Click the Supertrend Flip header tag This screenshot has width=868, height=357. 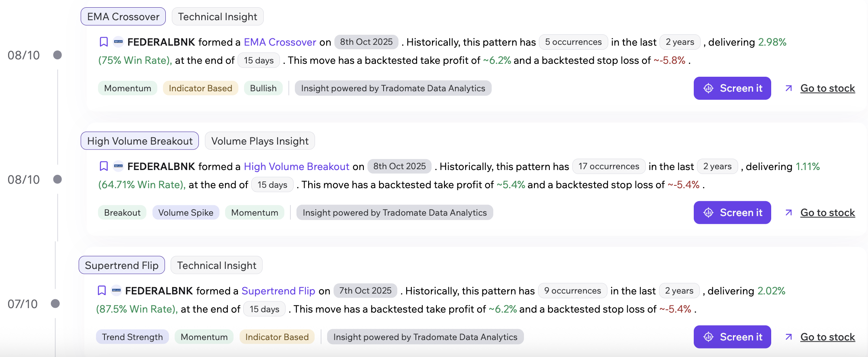pos(121,265)
